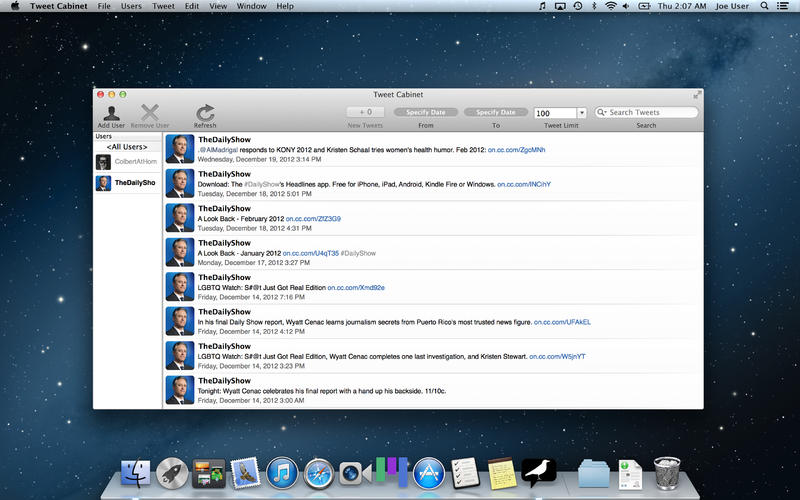This screenshot has width=800, height=500.
Task: Open Reminders checklist in Dock
Action: (465, 473)
